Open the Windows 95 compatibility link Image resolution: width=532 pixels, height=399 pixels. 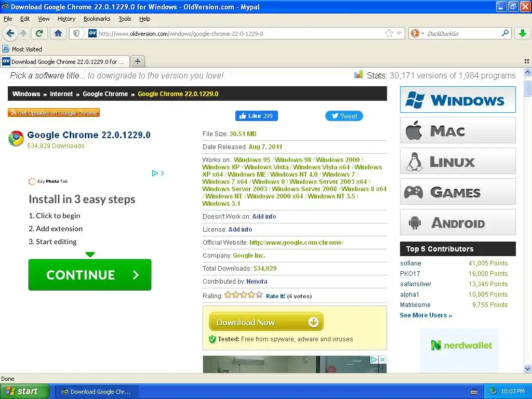[x=252, y=160]
